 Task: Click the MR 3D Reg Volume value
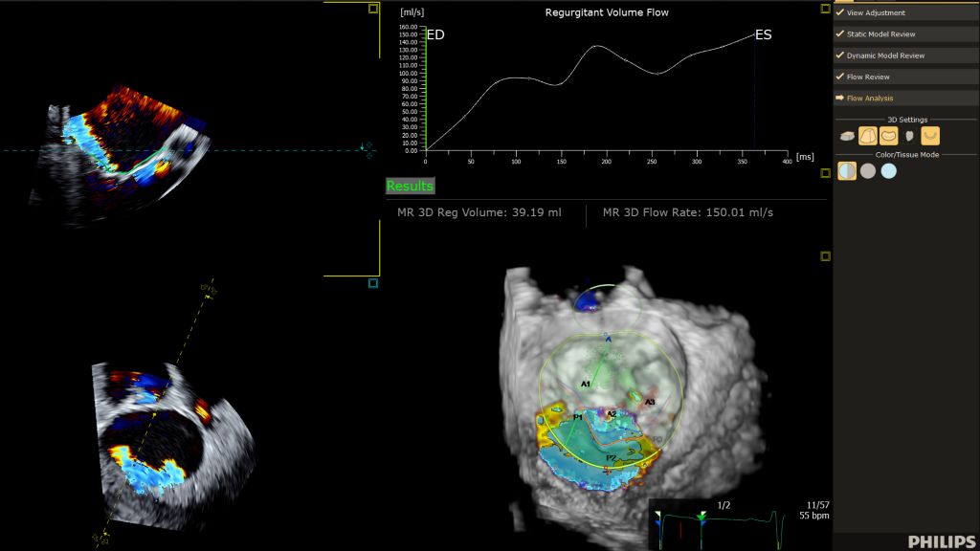pyautogui.click(x=479, y=212)
